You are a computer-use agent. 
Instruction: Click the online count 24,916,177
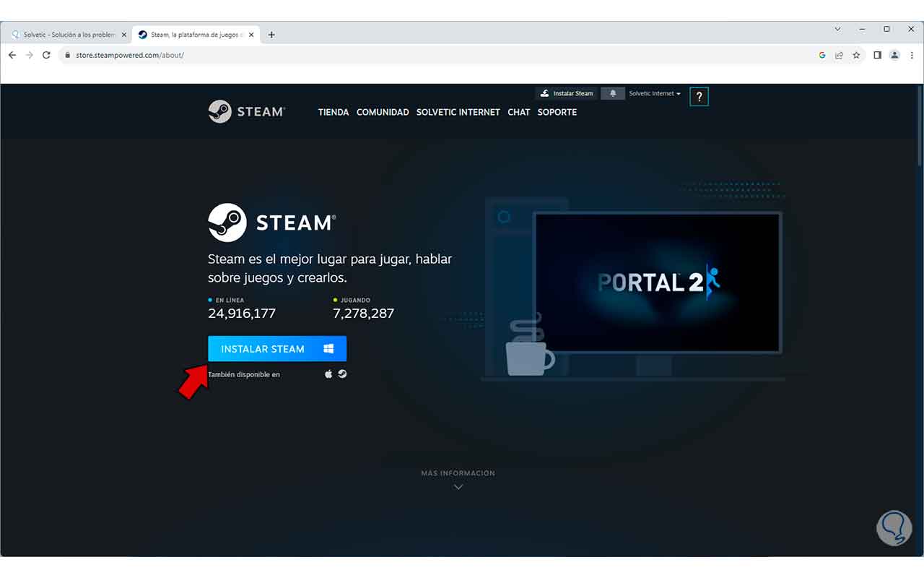point(242,314)
